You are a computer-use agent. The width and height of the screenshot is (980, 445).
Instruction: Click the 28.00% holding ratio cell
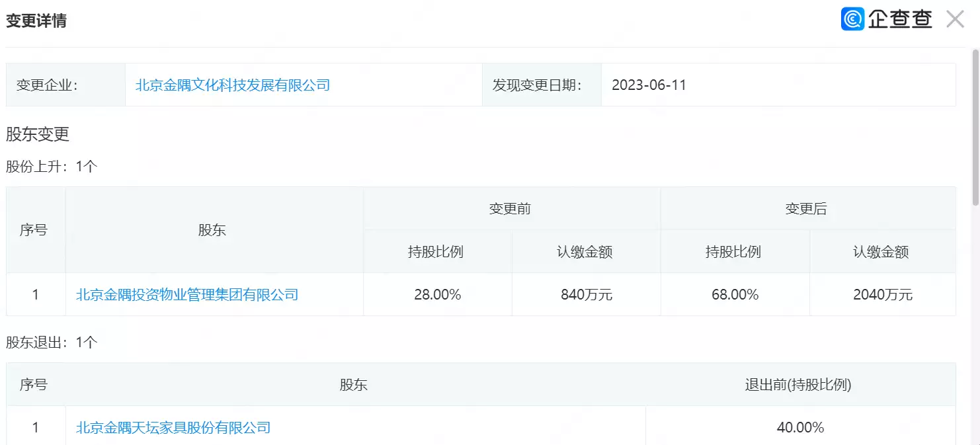point(438,294)
